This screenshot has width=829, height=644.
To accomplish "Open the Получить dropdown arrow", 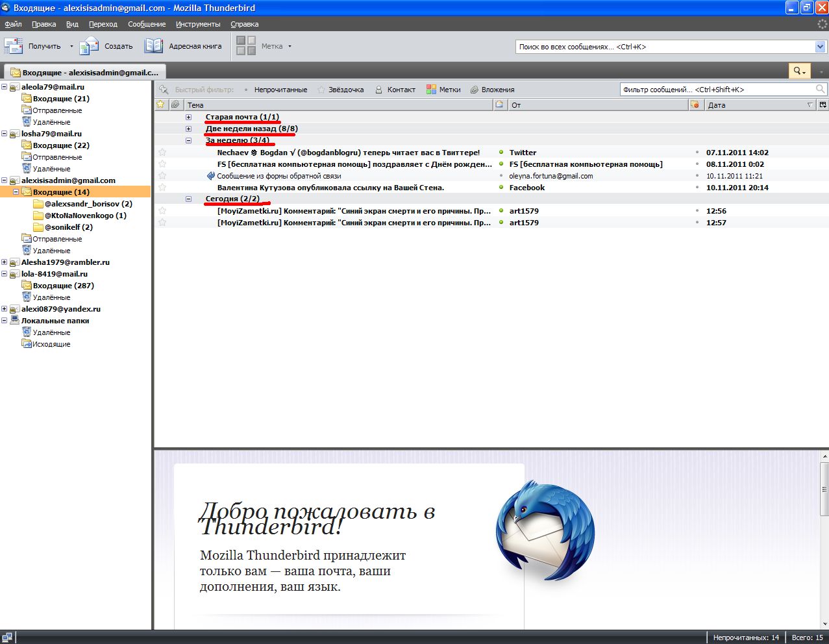I will [x=71, y=46].
